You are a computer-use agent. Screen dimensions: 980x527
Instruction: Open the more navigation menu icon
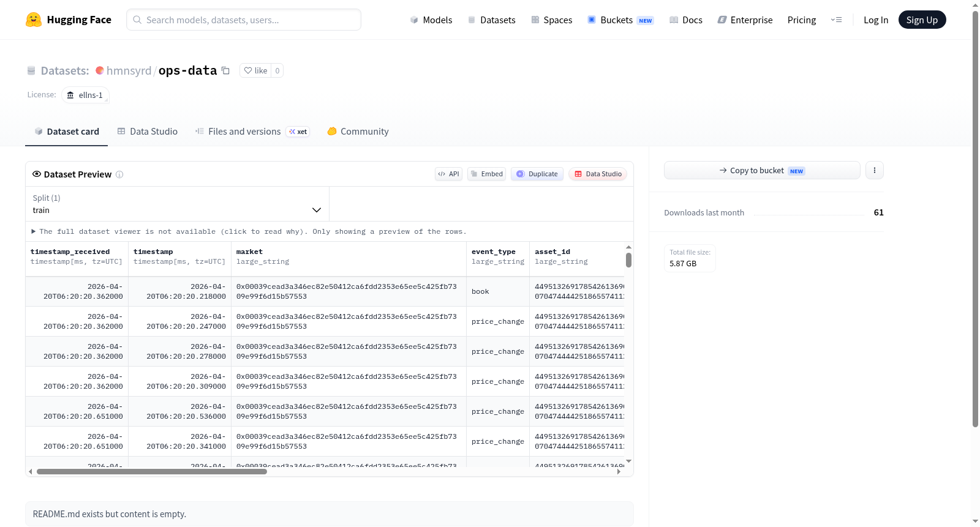pyautogui.click(x=836, y=20)
